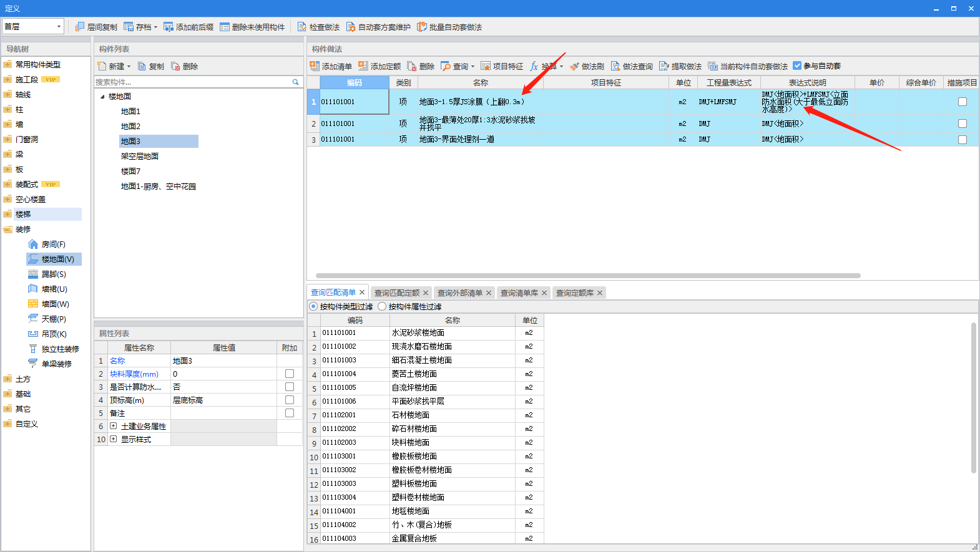Expand 显示样式 property group
Viewport: 980px width, 552px height.
tap(113, 439)
